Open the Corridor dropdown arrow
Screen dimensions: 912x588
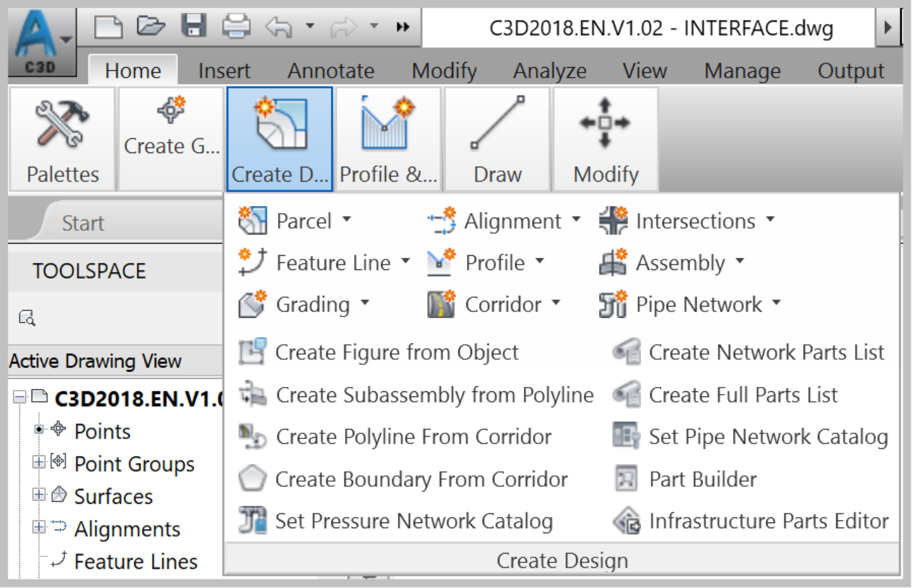tap(556, 304)
